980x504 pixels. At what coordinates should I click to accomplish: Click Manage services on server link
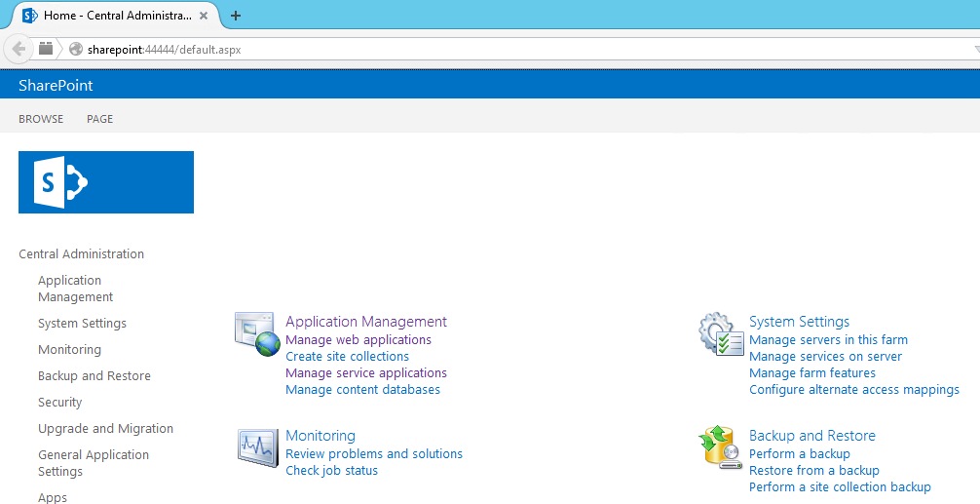(826, 357)
